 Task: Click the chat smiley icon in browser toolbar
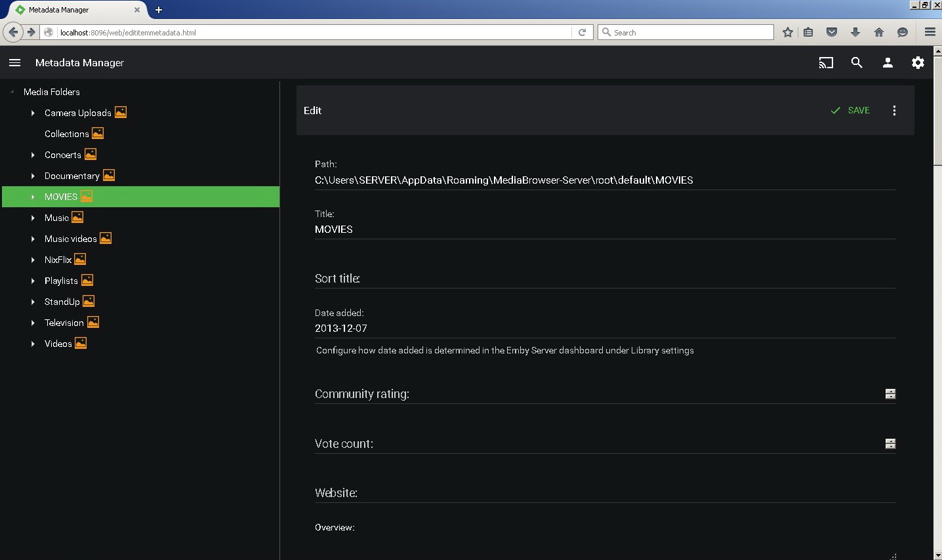[x=903, y=32]
